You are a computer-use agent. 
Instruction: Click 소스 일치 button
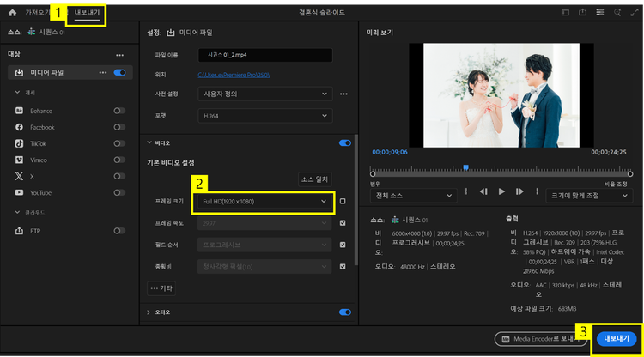point(314,179)
